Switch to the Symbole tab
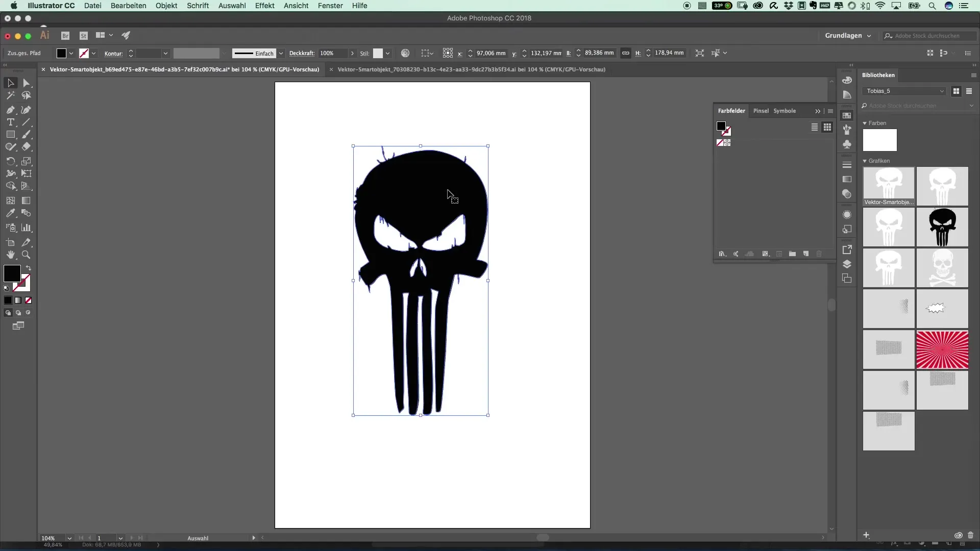 785,111
